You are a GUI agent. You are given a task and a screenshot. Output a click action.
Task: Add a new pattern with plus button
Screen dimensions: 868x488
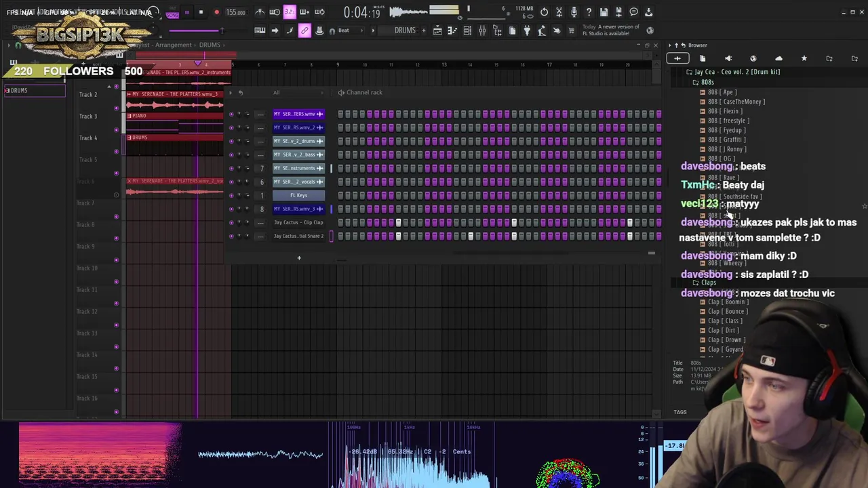coord(424,30)
